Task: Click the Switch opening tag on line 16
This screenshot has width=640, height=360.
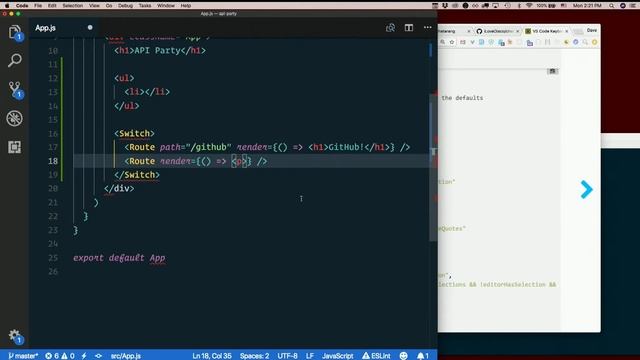Action: tap(134, 133)
